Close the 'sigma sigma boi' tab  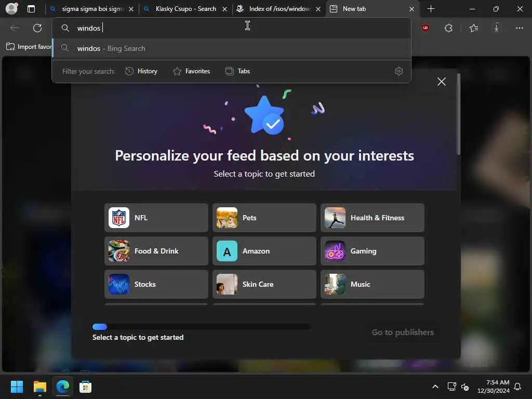[131, 9]
